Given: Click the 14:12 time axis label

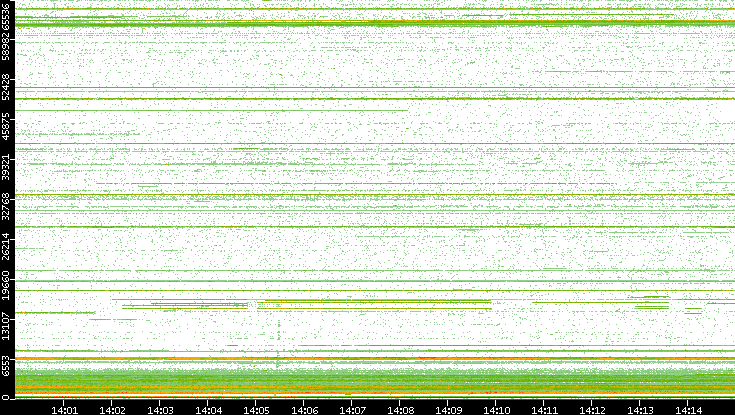Looking at the screenshot, I should click(592, 408).
